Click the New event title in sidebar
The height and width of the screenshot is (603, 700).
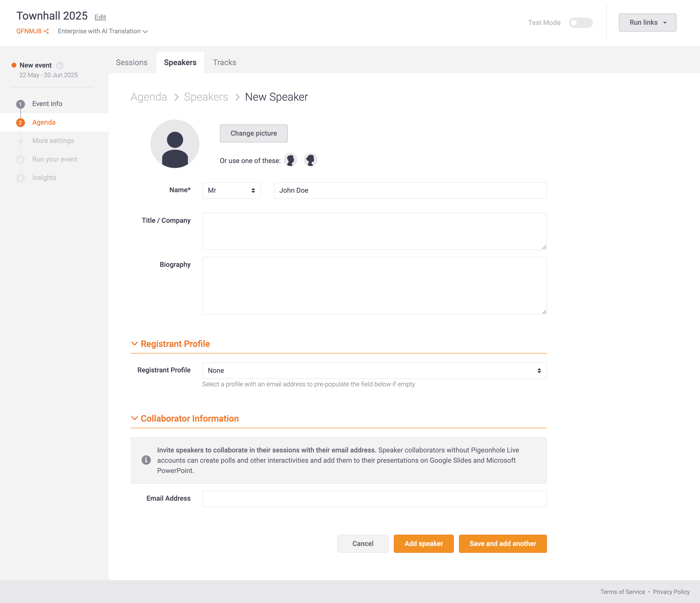(x=36, y=65)
